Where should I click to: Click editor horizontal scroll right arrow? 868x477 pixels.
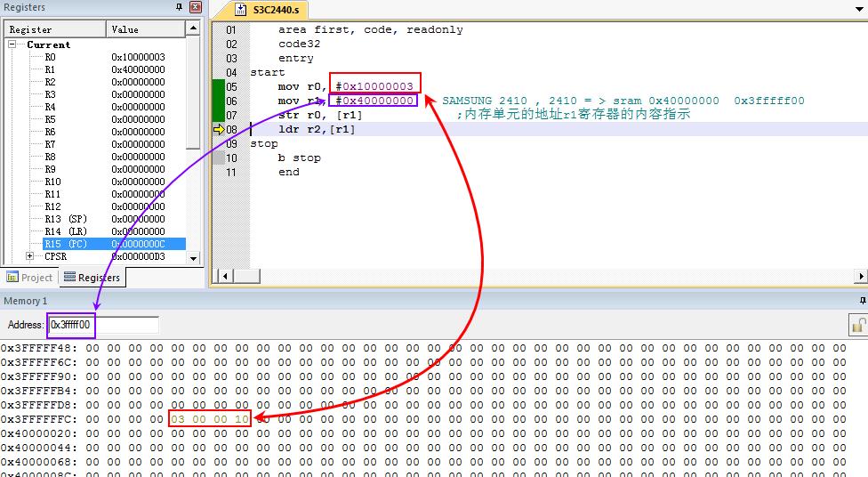tap(861, 275)
